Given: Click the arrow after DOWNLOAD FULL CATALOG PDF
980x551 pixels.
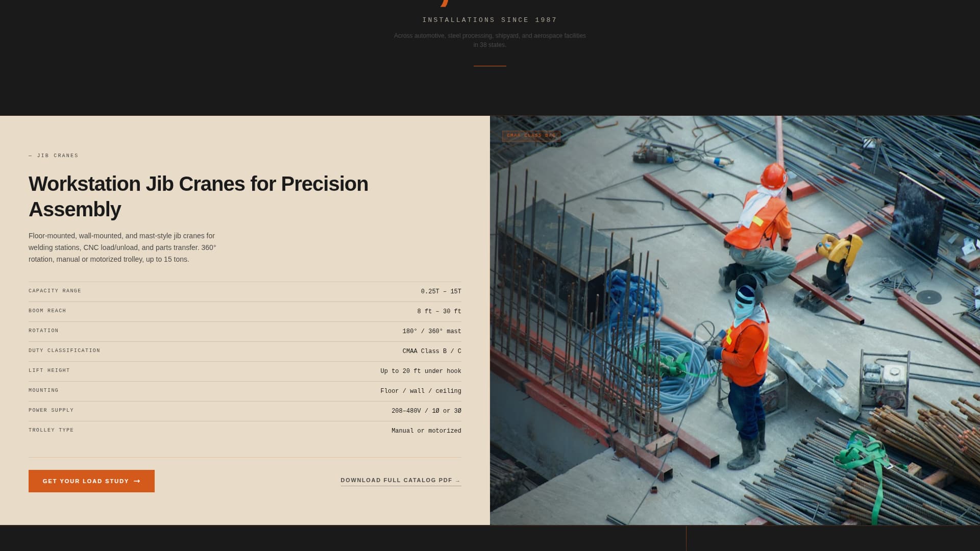Looking at the screenshot, I should click(457, 480).
